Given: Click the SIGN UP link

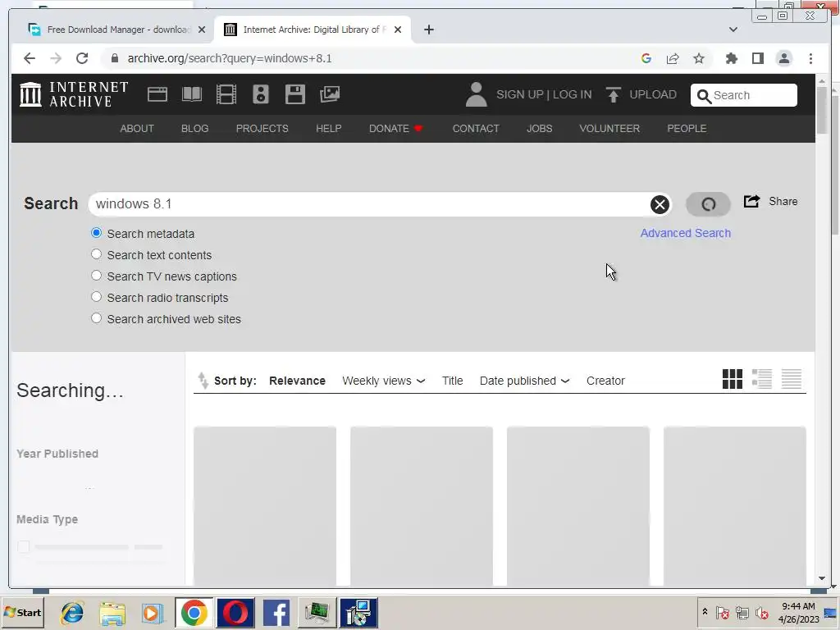Looking at the screenshot, I should pyautogui.click(x=519, y=95).
